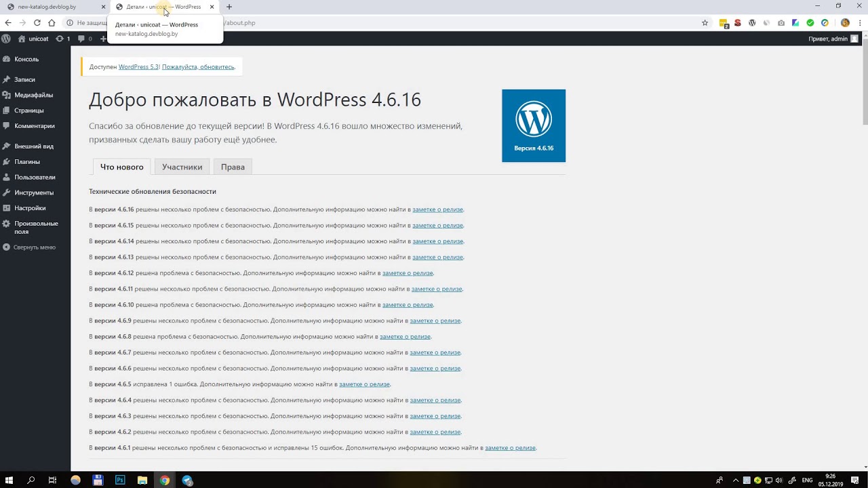Viewport: 868px width, 488px height.
Task: Open release note link for version 4.6.1
Action: [510, 448]
